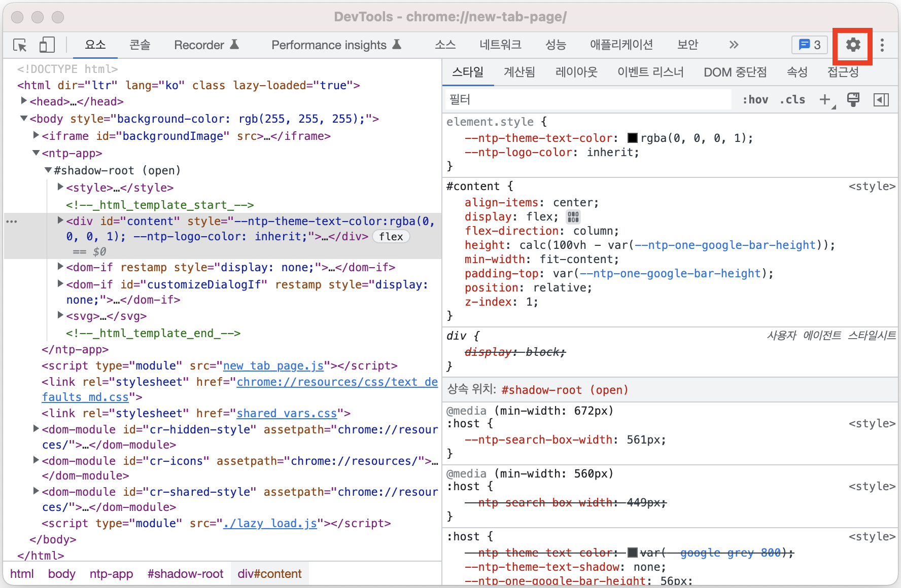
Task: Collapse the ntp-app node
Action: [36, 153]
